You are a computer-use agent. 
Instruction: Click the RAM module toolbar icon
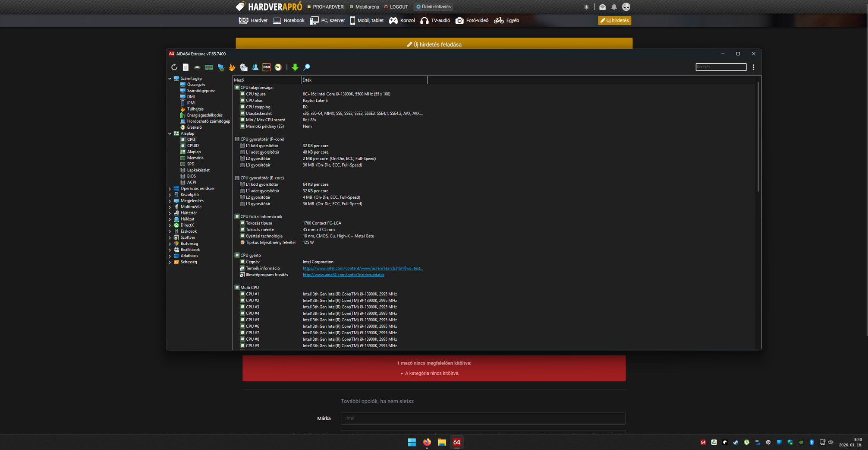209,67
